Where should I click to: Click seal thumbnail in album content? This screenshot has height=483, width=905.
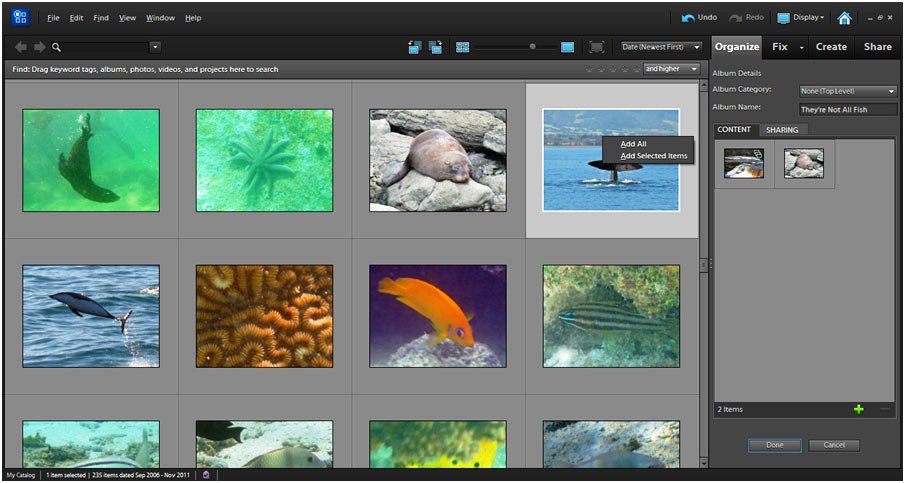tap(804, 163)
